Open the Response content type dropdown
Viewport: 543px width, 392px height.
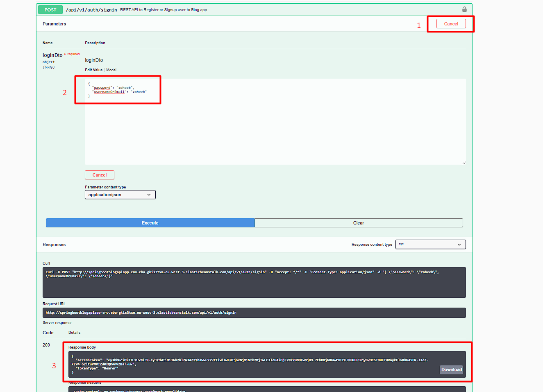point(430,245)
